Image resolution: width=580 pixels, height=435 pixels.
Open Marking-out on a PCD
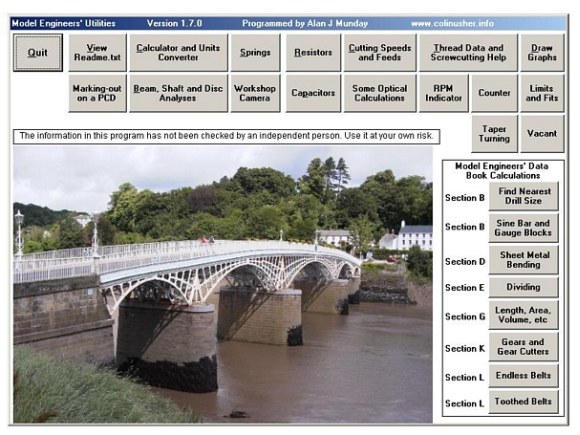(97, 93)
